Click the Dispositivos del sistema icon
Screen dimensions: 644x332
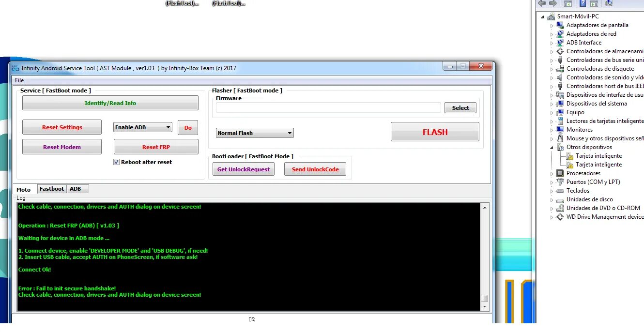click(x=560, y=104)
